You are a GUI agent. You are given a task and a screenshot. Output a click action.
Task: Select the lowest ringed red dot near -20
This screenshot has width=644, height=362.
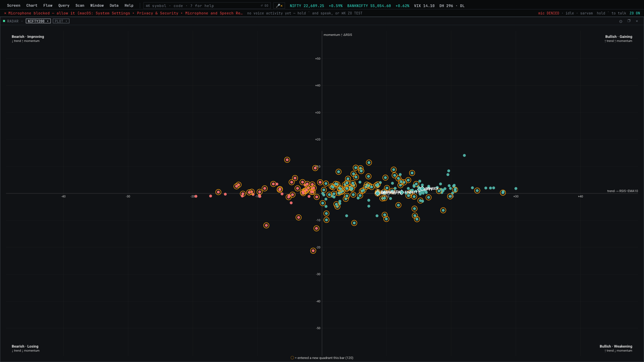313,251
